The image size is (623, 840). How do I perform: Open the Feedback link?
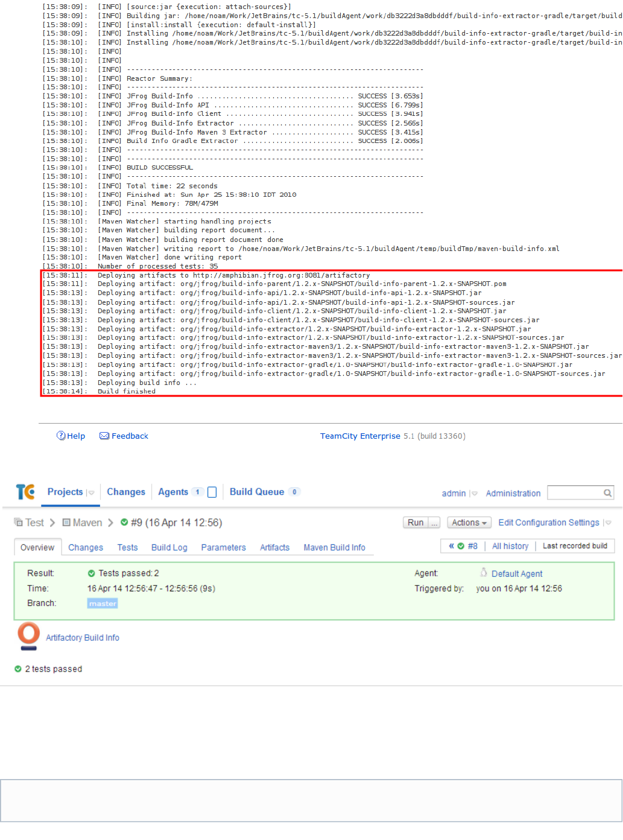124,436
